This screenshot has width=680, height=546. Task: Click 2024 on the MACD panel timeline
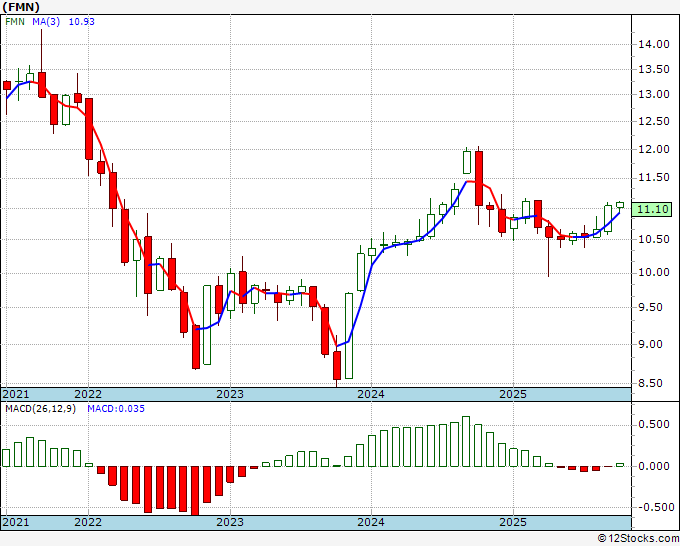[x=371, y=522]
